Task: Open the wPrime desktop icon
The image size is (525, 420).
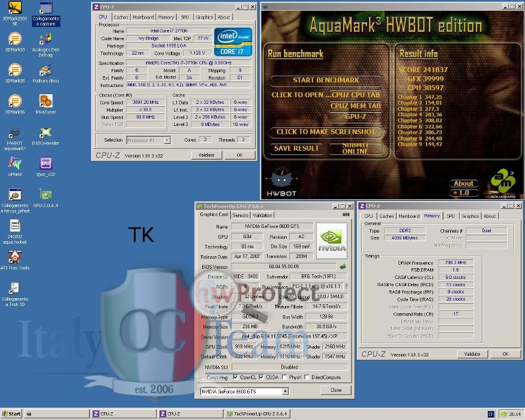Action: pos(14,167)
